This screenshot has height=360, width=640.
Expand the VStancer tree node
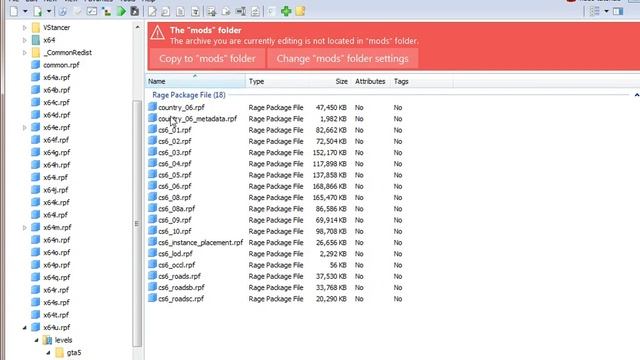[x=24, y=28]
